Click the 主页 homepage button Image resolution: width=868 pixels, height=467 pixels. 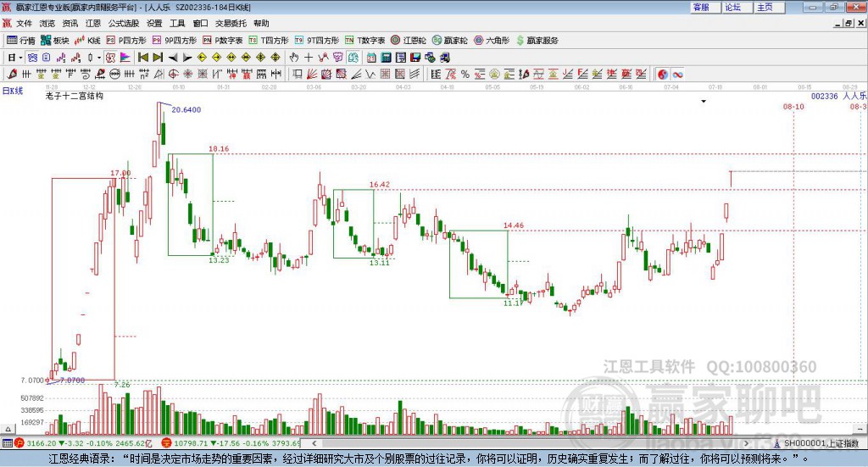tap(769, 7)
